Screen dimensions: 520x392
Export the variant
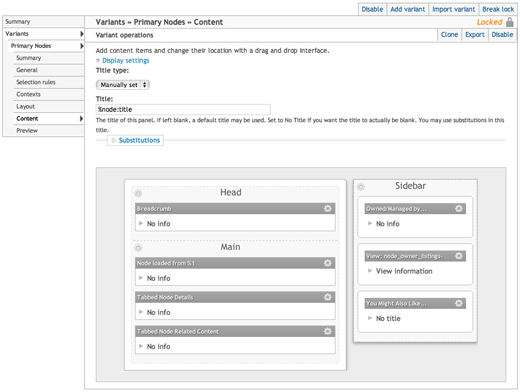pos(475,35)
